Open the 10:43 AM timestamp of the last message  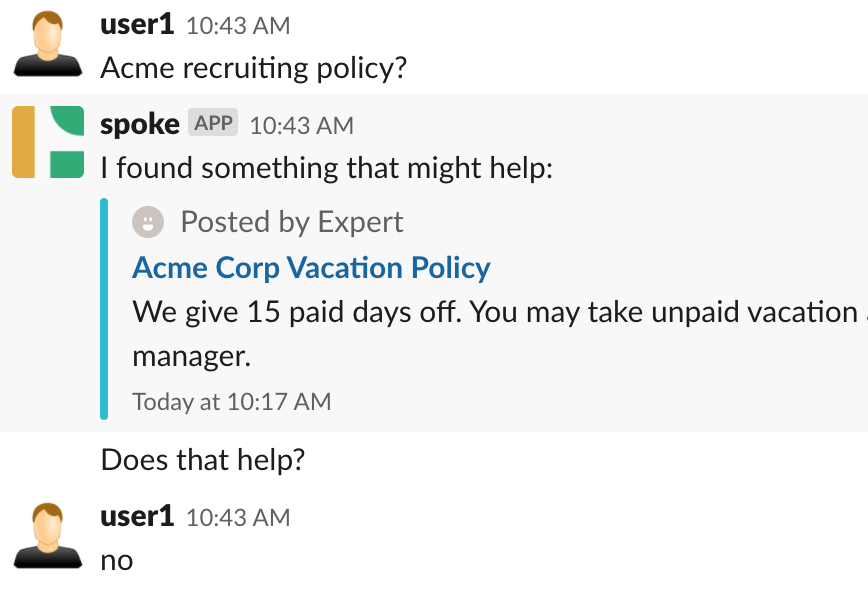point(238,518)
